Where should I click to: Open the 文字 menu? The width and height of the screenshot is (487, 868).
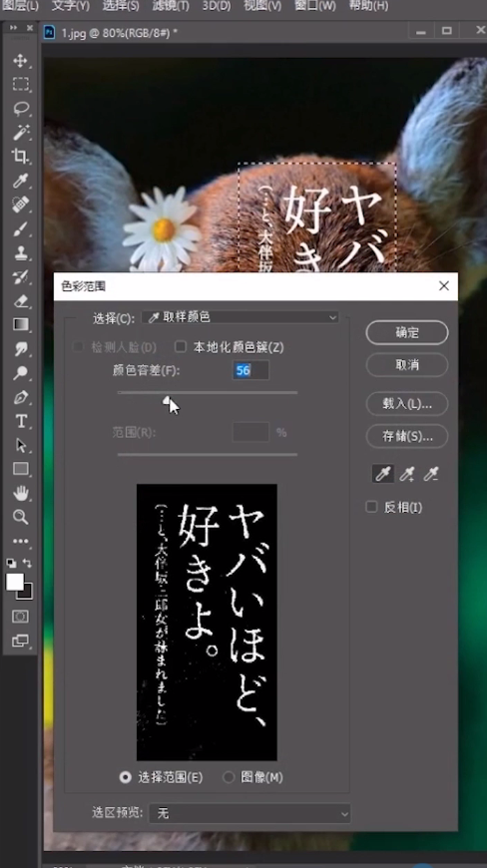[x=70, y=6]
